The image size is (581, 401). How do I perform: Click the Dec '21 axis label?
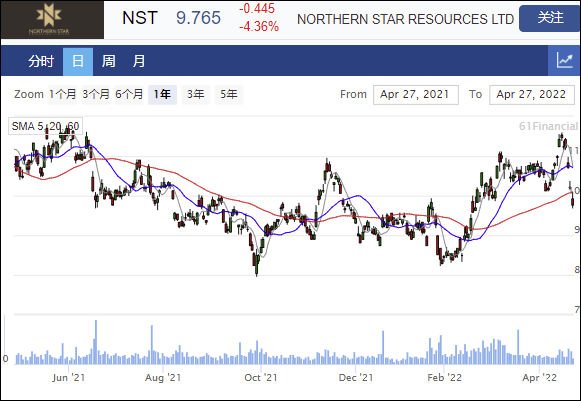click(356, 378)
